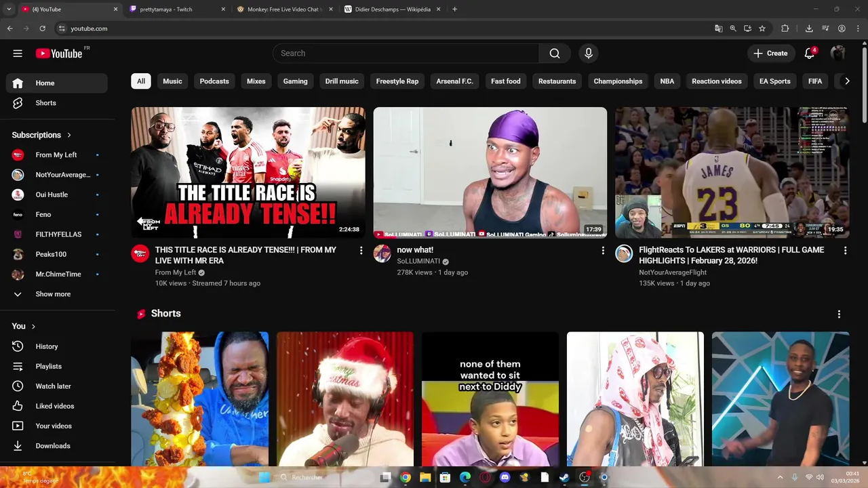Open the browser extensions puzzle icon

coord(785,28)
